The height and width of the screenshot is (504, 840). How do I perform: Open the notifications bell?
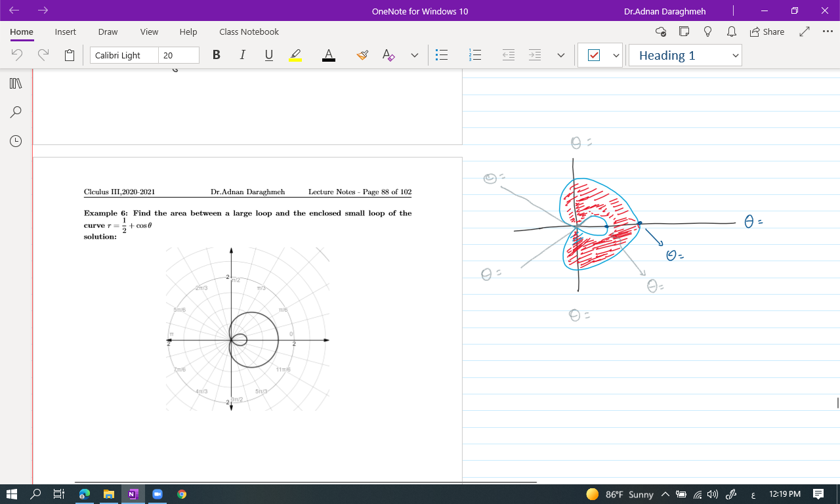(732, 31)
